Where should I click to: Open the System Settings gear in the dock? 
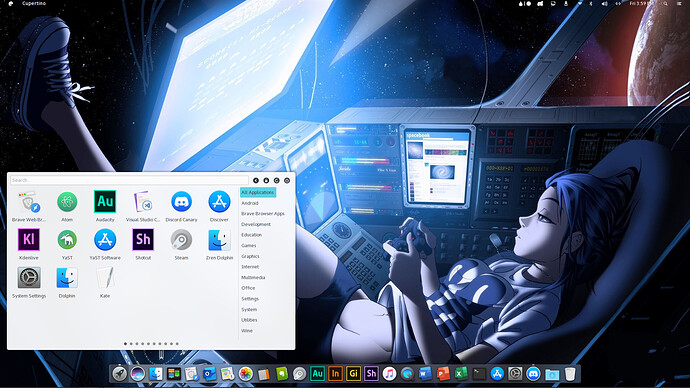tap(515, 374)
